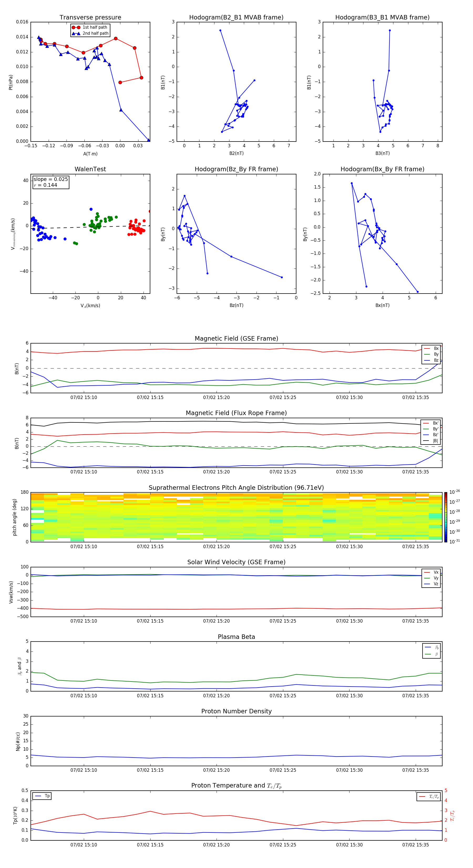The width and height of the screenshot is (473, 868).
Task: Select Bx' in Flux Rope legend
Action: click(431, 423)
